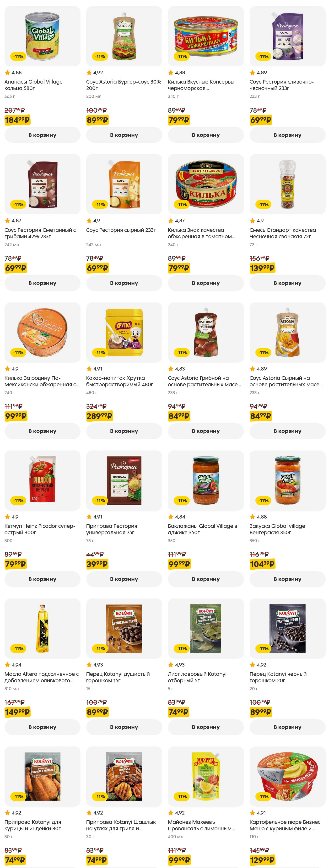334x868 pixels.
Task: Open Кетчуп Heinz Picador супер-острый link
Action: (39, 529)
